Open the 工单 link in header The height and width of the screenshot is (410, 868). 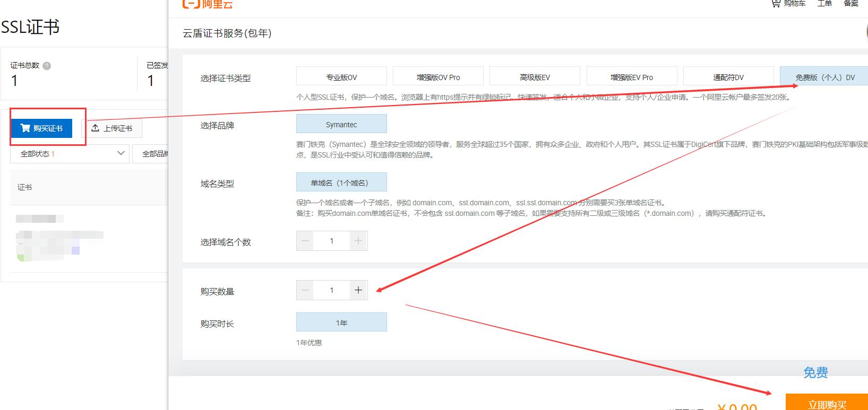(x=824, y=3)
